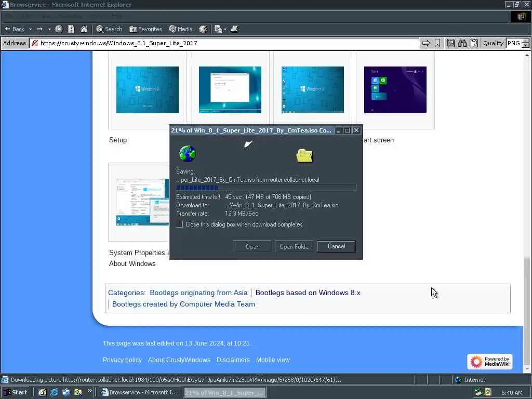The width and height of the screenshot is (532, 399).
Task: Go to the Home page icon
Action: click(x=84, y=29)
